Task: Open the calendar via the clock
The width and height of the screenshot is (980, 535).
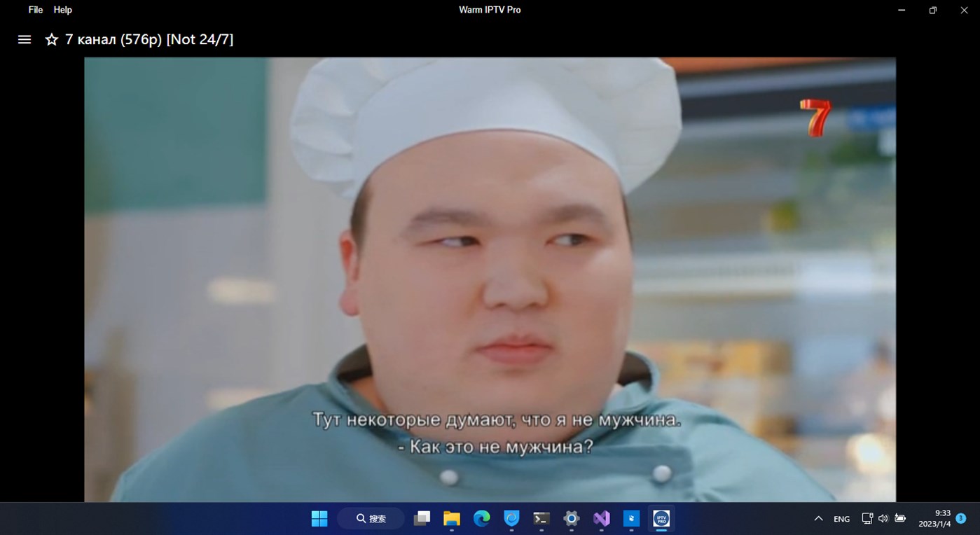Action: (x=939, y=518)
